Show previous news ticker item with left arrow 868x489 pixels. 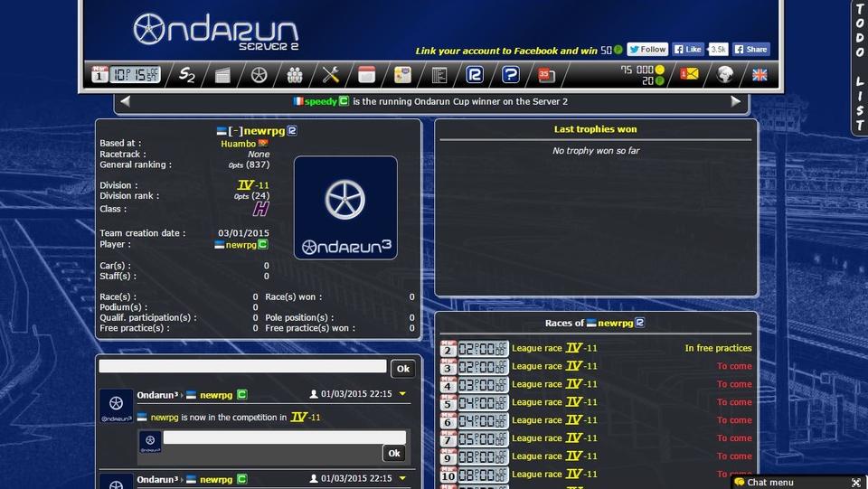[125, 101]
